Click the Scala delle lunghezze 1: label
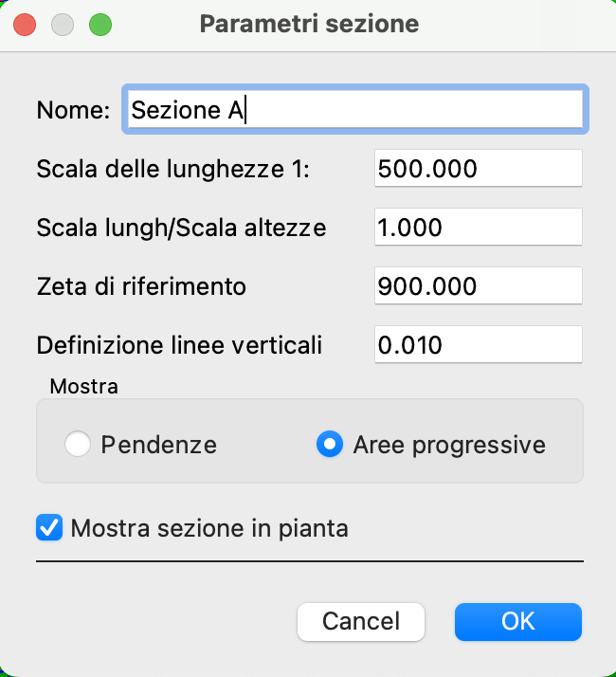The image size is (616, 677). [x=173, y=169]
